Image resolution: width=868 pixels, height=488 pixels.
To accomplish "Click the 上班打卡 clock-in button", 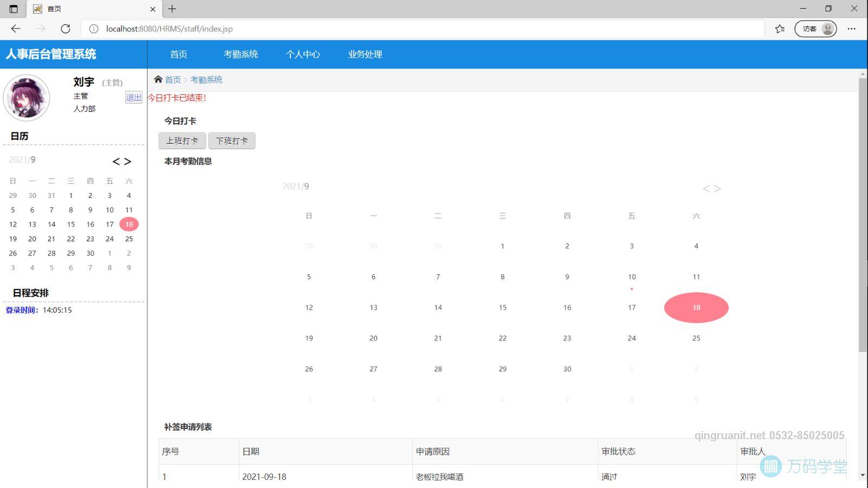I will point(182,140).
